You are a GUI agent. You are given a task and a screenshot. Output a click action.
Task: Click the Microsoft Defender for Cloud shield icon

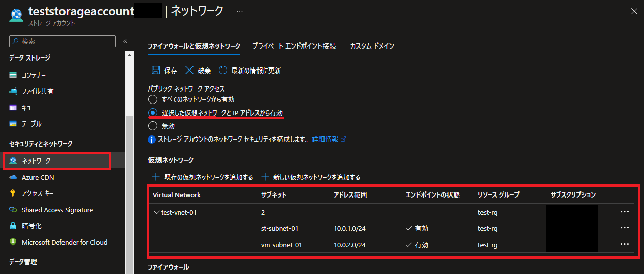(x=13, y=242)
